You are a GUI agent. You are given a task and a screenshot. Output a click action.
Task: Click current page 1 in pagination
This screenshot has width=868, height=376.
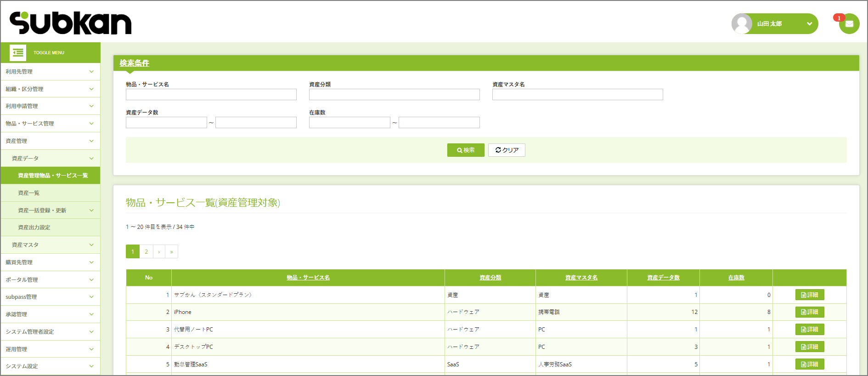point(133,251)
